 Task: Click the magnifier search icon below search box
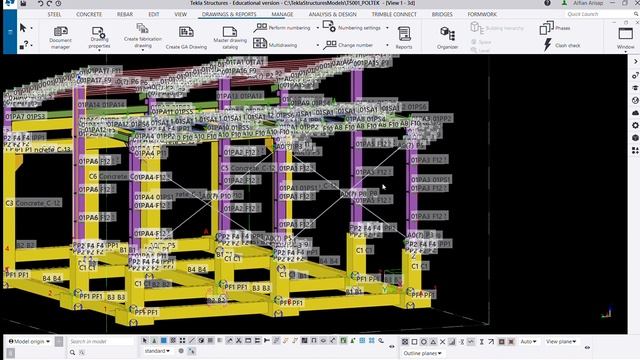[72, 352]
